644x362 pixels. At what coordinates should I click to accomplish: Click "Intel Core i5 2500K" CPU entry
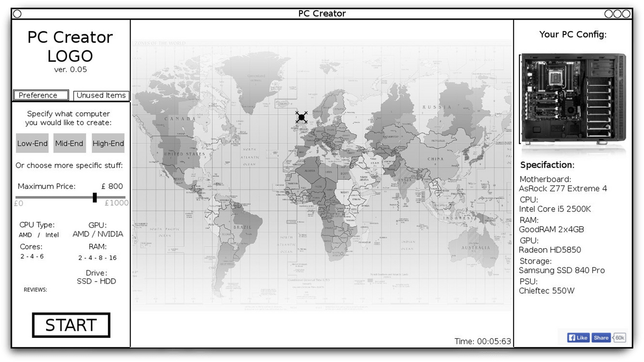click(x=555, y=209)
